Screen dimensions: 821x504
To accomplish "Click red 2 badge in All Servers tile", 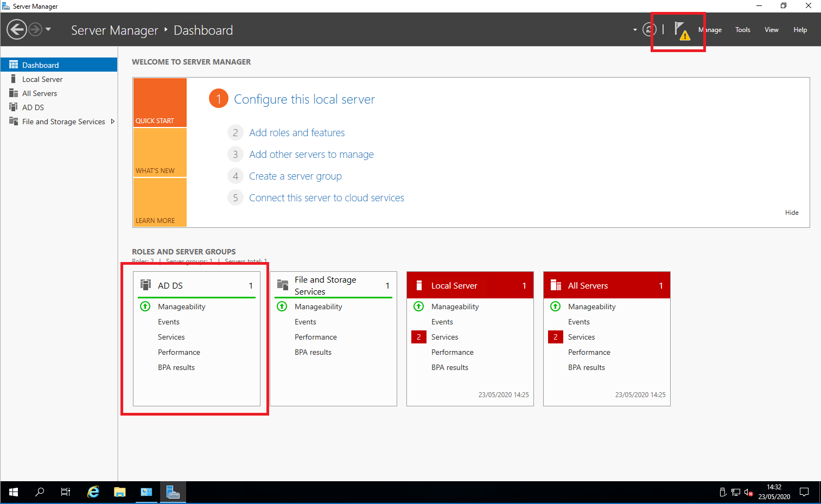I will (555, 337).
